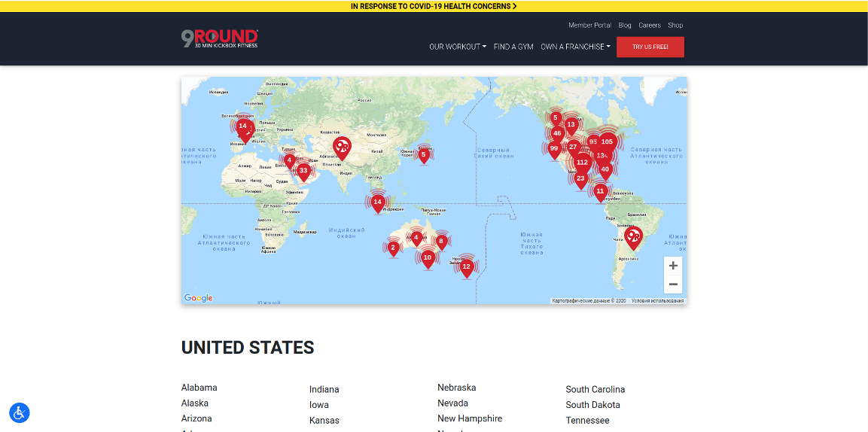Screen dimensions: 868x432
Task: Expand the Own a Franchise dropdown
Action: [x=576, y=47]
